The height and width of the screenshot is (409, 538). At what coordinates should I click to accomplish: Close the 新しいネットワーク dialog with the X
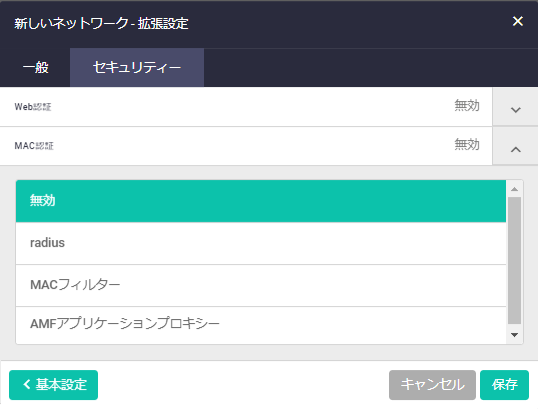click(x=517, y=21)
